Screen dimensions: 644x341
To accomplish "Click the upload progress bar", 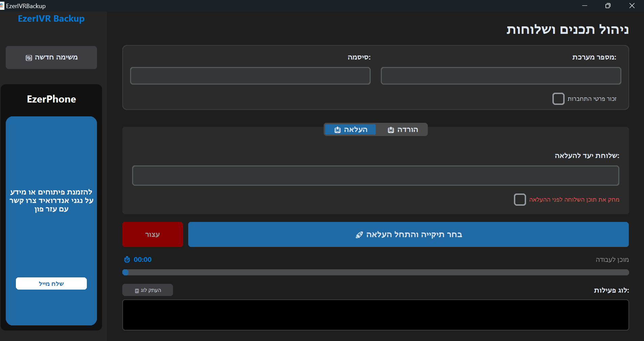I will pyautogui.click(x=375, y=272).
